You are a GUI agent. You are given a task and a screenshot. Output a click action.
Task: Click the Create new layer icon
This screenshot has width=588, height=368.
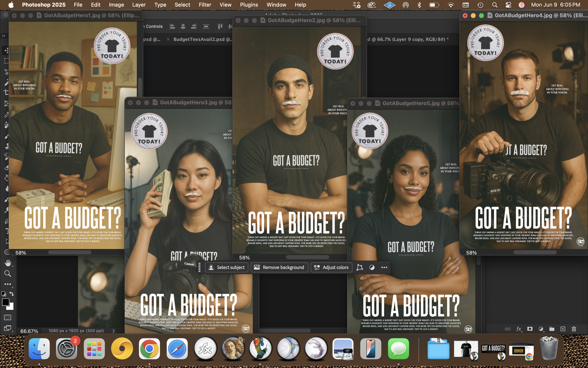pyautogui.click(x=563, y=329)
